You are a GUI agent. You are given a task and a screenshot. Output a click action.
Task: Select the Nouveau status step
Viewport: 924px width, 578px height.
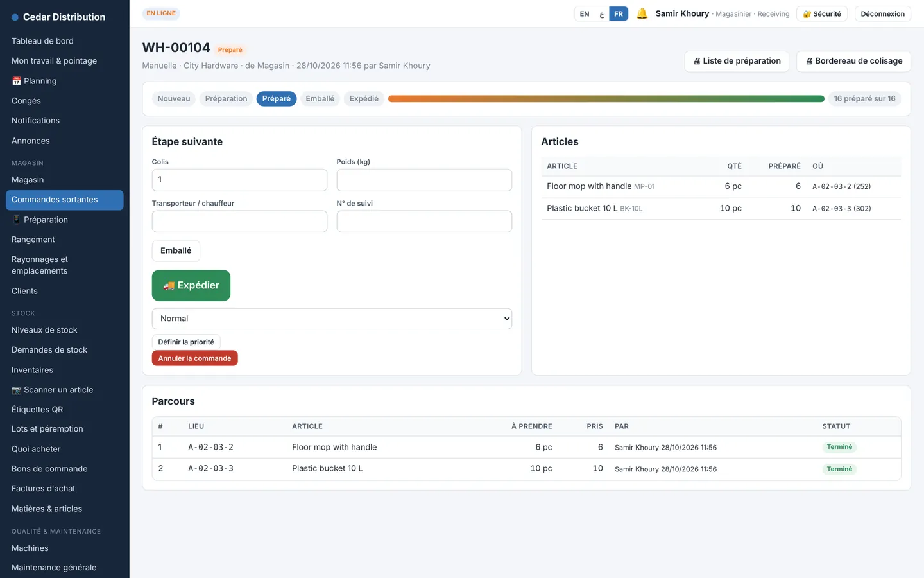[x=174, y=99]
